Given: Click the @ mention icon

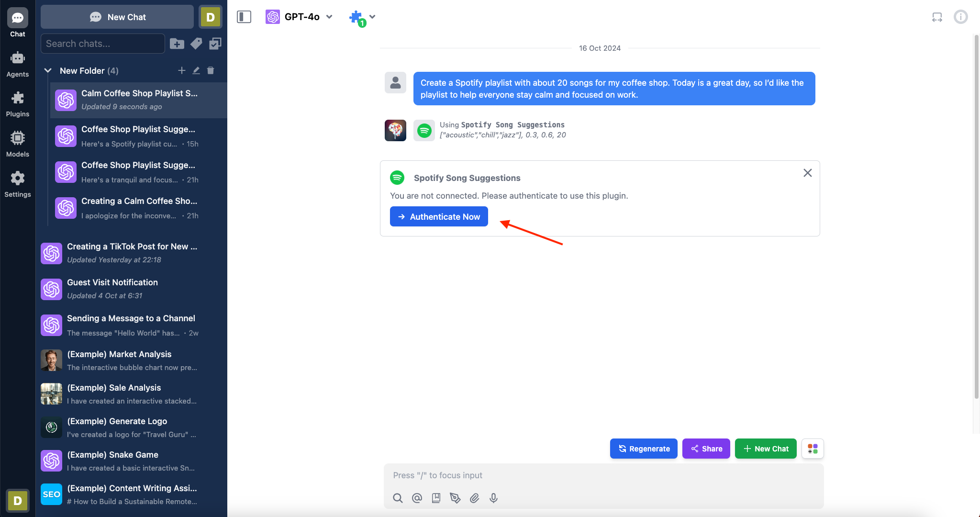Looking at the screenshot, I should [417, 498].
